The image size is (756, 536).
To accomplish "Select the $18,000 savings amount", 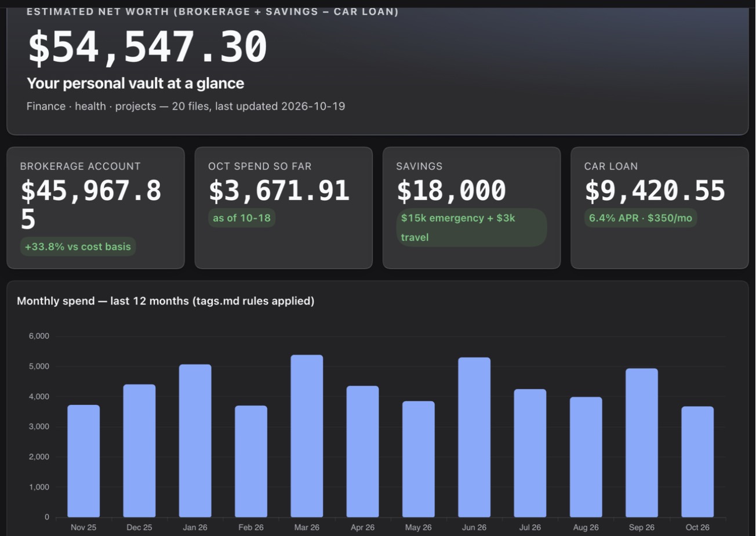I will click(451, 191).
